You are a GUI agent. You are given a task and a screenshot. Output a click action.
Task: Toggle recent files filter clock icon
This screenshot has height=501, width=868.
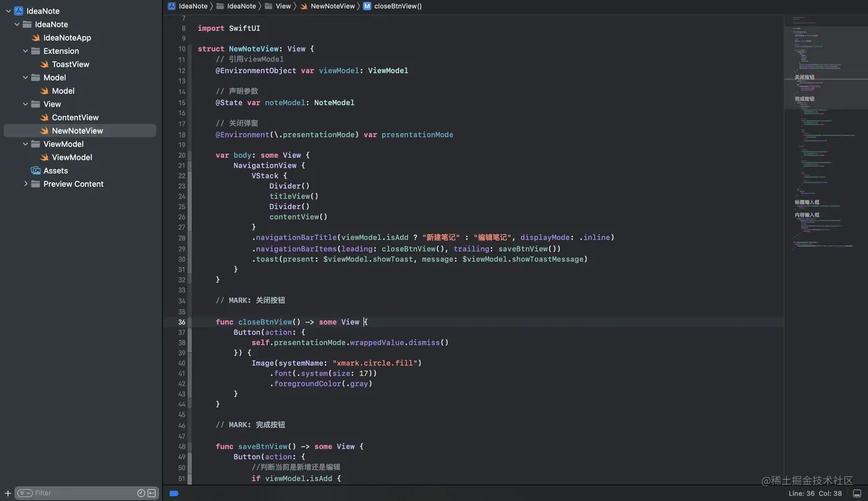point(141,494)
